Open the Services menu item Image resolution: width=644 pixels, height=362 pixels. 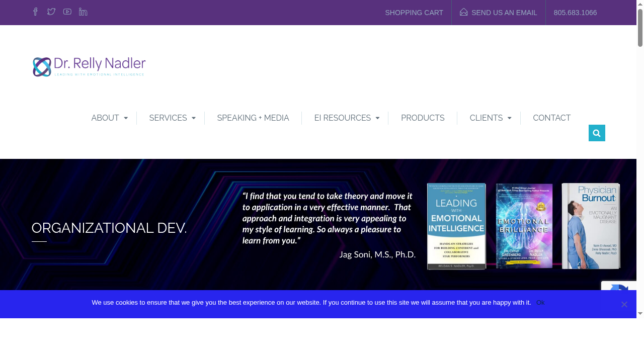(168, 118)
